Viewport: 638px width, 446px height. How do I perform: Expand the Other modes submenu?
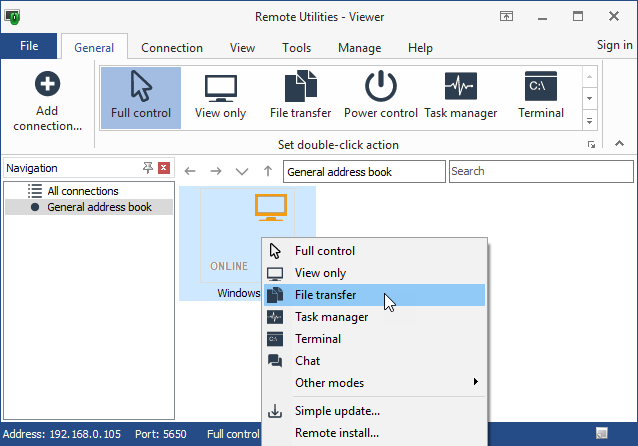tap(374, 383)
